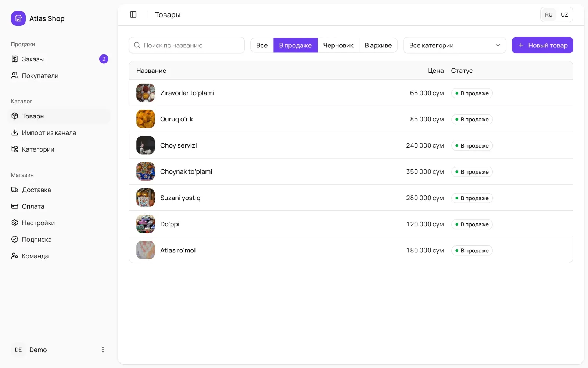This screenshot has height=368, width=588.
Task: Open Заказы from the sidebar
Action: pos(59,59)
